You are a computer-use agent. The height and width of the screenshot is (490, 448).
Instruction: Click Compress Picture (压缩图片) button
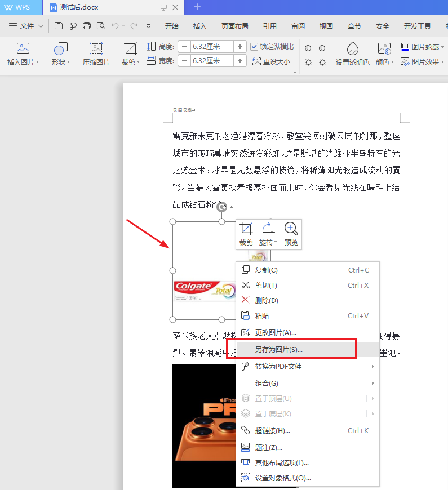tap(96, 55)
